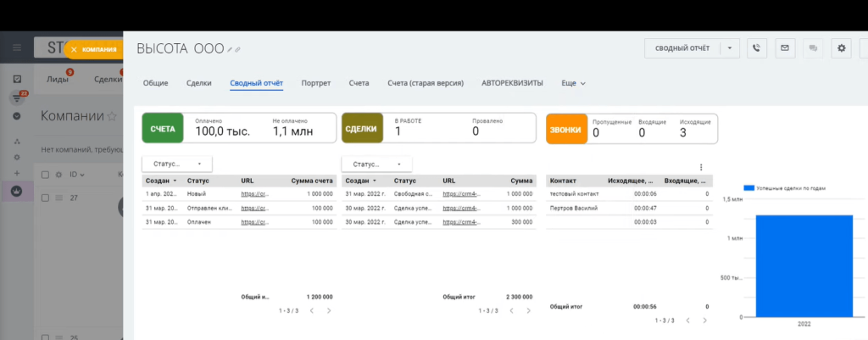Open URL link of Отправлен кли... invoice
868x340 pixels.
click(254, 208)
